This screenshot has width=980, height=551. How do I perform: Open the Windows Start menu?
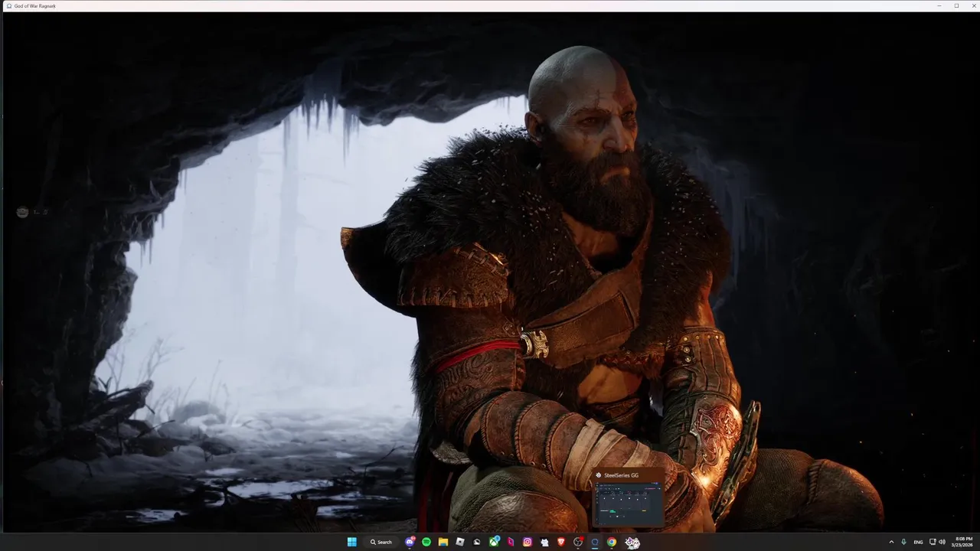pyautogui.click(x=352, y=542)
